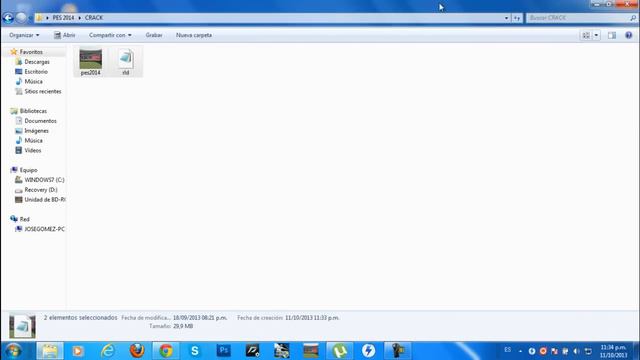The height and width of the screenshot is (360, 640).
Task: Open Música under Bibliotecas
Action: [33, 140]
